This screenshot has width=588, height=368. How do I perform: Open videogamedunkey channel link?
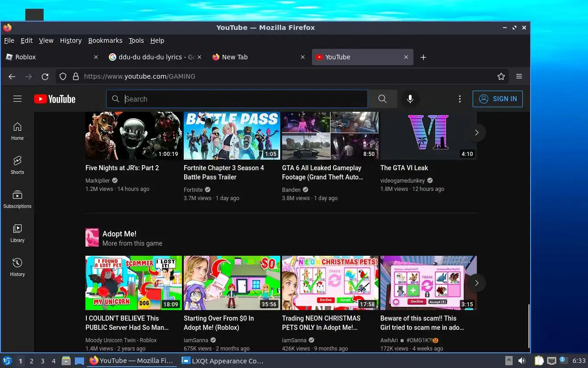click(402, 181)
